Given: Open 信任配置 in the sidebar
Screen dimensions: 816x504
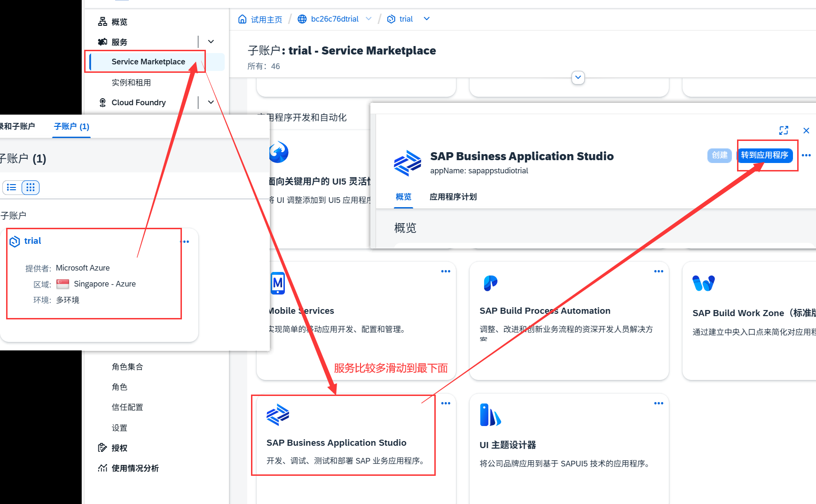Looking at the screenshot, I should point(127,407).
